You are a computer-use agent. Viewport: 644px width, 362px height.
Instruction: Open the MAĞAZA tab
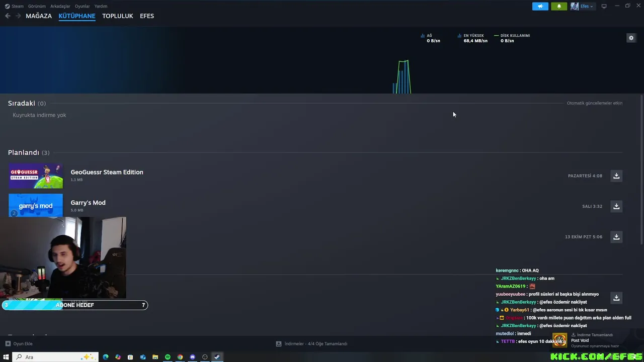[x=39, y=16]
